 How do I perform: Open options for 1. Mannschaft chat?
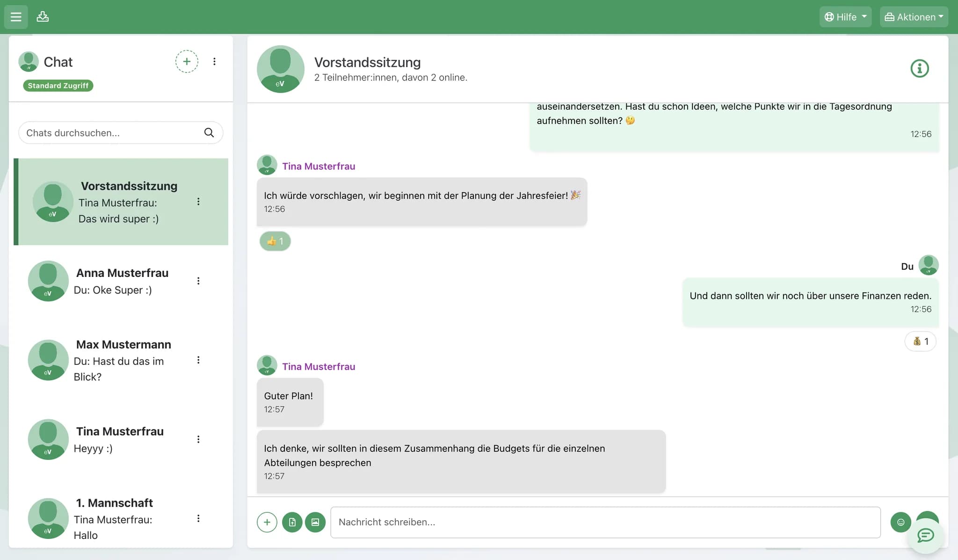[x=198, y=518]
